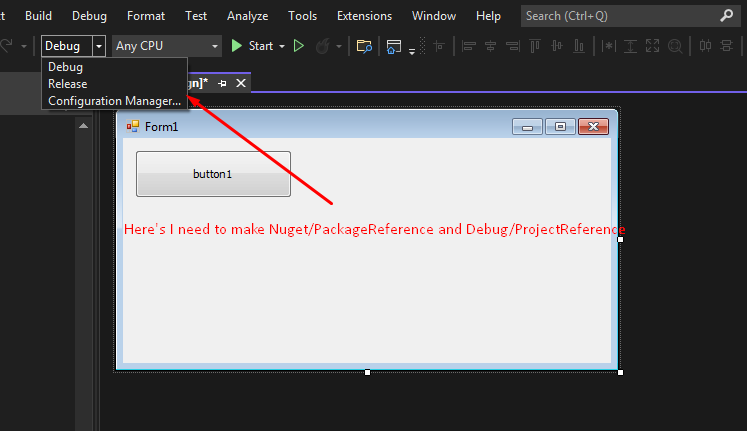
Task: Click the Redo arrow icon
Action: pos(6,46)
